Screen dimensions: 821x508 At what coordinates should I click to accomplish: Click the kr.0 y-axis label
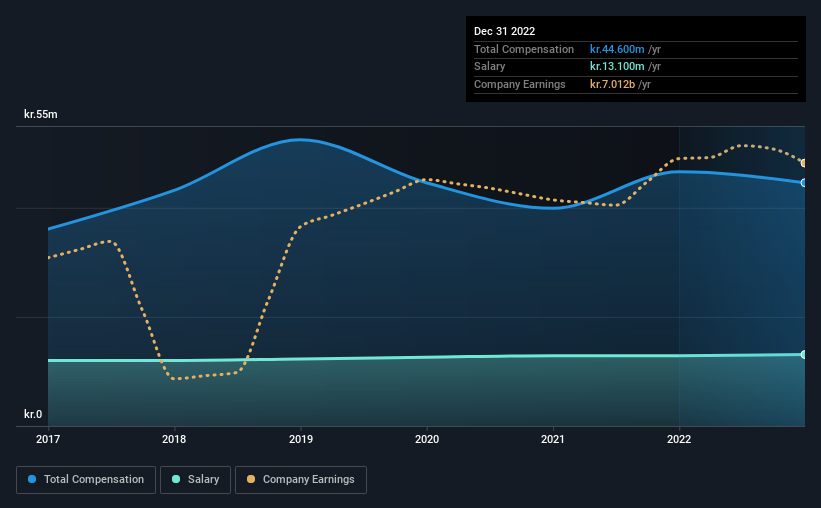[x=33, y=414]
